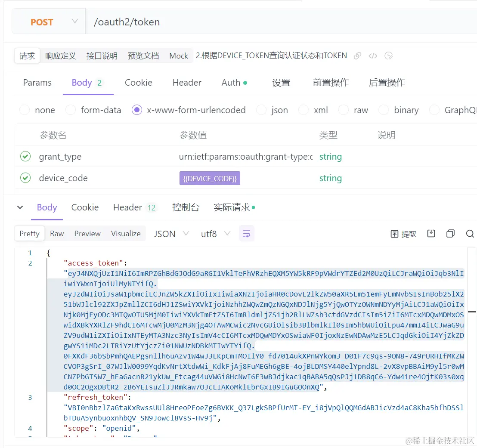This screenshot has height=448, width=477.
Task: Click the circular icon right of the code icon
Action: pos(388,56)
